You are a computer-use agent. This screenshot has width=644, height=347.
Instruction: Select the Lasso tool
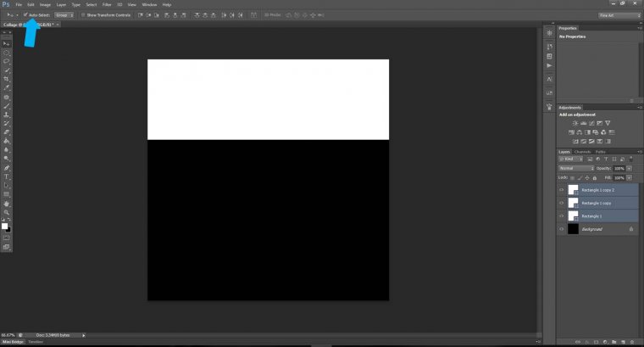point(6,61)
